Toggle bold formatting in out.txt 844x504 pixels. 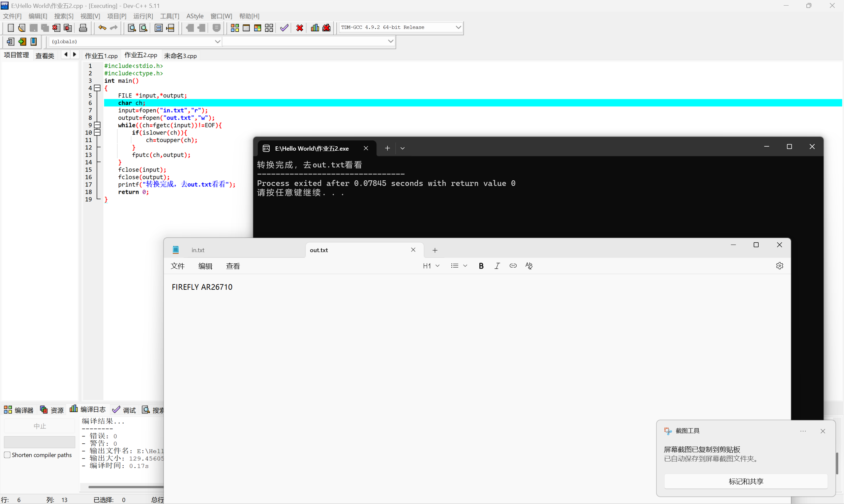(481, 266)
